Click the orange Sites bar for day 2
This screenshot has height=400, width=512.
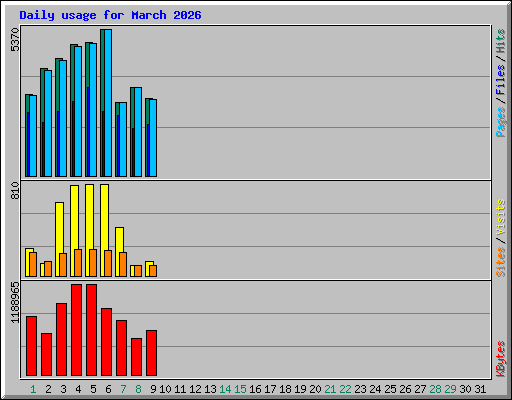click(48, 269)
